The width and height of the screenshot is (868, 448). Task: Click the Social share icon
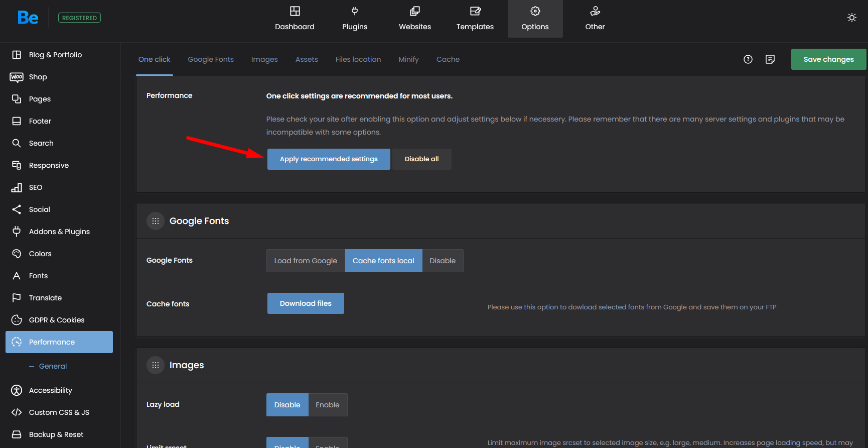(17, 209)
